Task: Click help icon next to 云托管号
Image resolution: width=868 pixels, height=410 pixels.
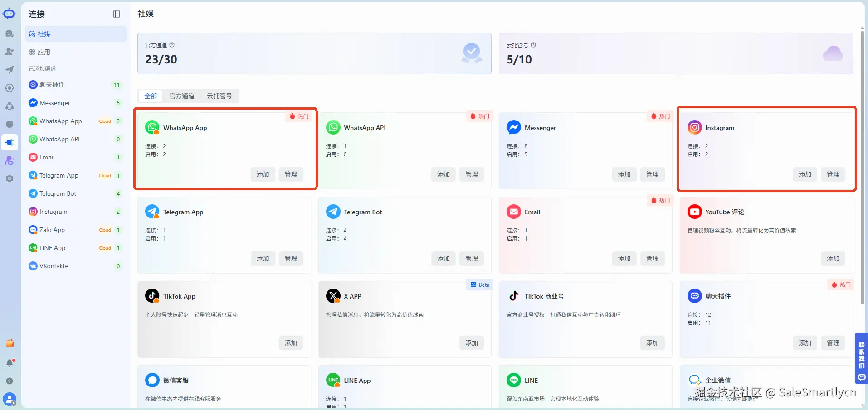Action: point(533,45)
